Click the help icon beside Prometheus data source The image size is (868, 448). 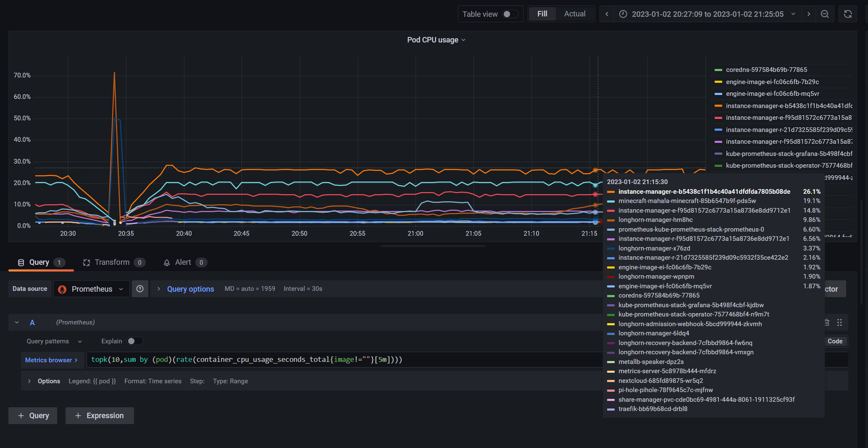pos(140,289)
